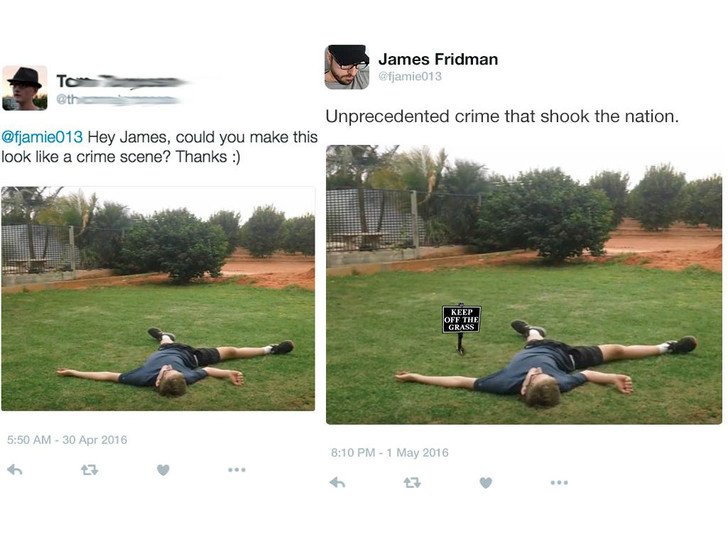This screenshot has height=534, width=728.
Task: Retweet the left tweet
Action: click(x=89, y=470)
